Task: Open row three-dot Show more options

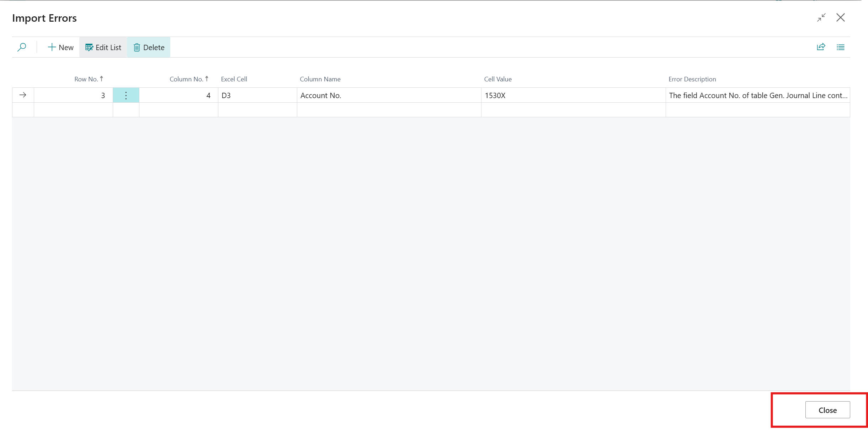Action: pos(126,95)
